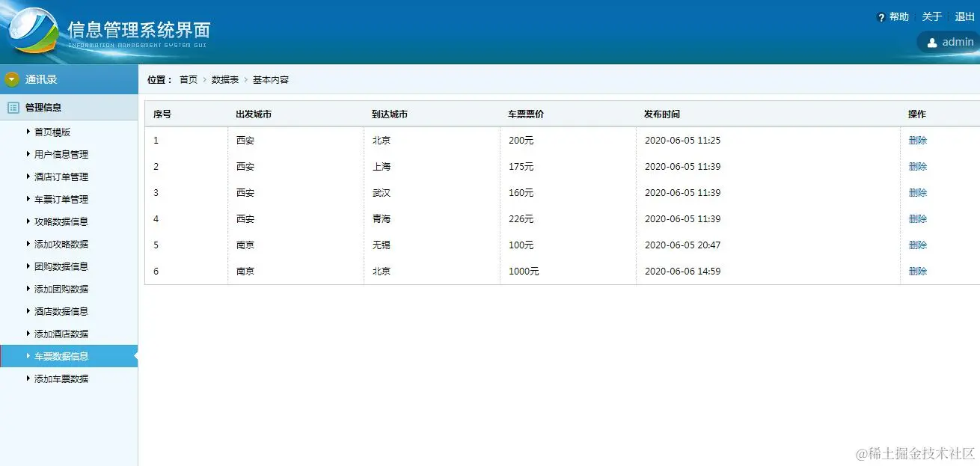Click the 序号 column header
Image resolution: width=980 pixels, height=466 pixels.
click(162, 114)
